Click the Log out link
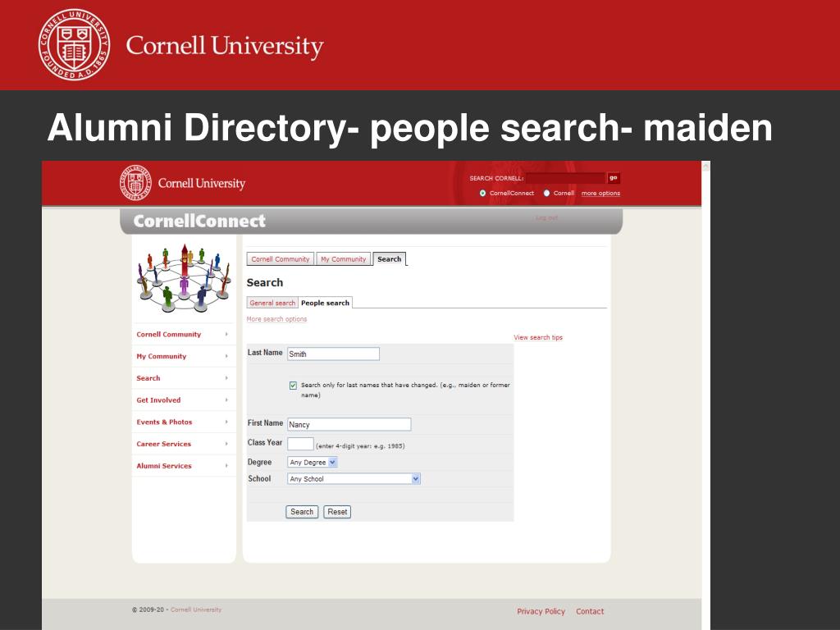840x630 pixels. [547, 218]
